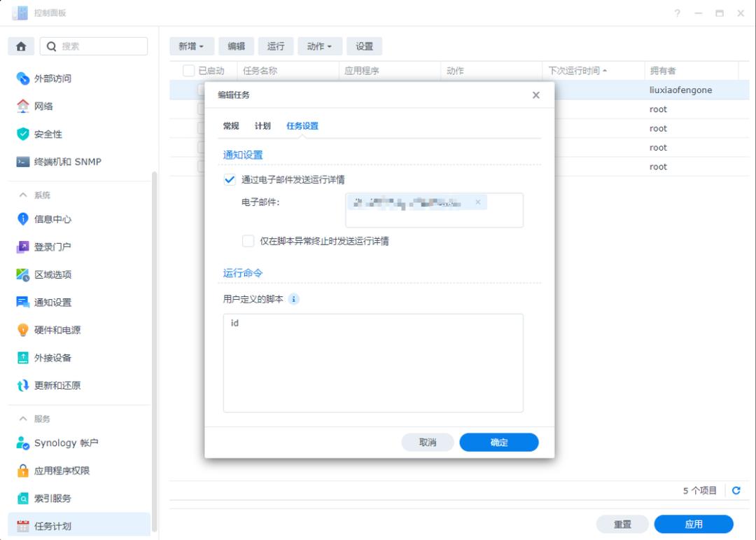Open 外部访问 in sidebar
This screenshot has width=756, height=540.
click(80, 78)
